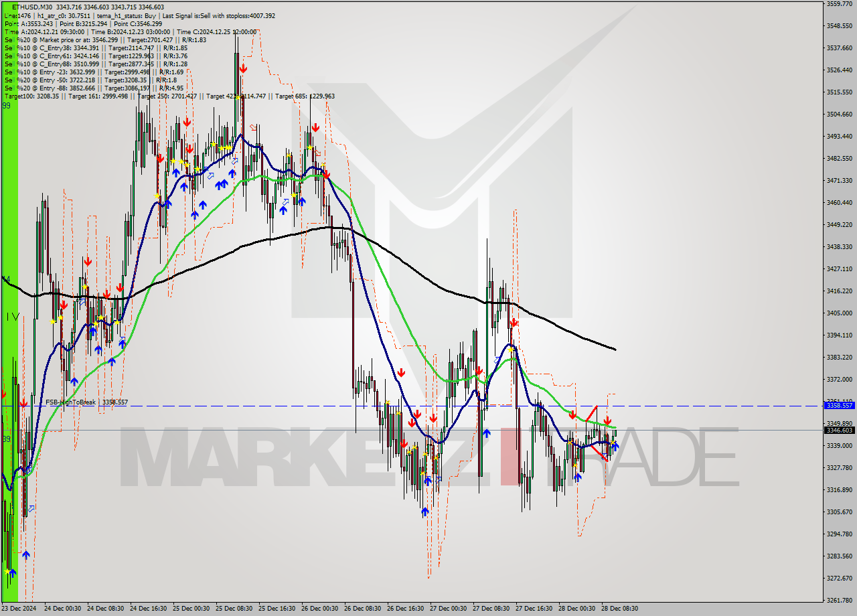Click the 3394.110 price axis label
The width and height of the screenshot is (857, 616).
click(x=839, y=335)
